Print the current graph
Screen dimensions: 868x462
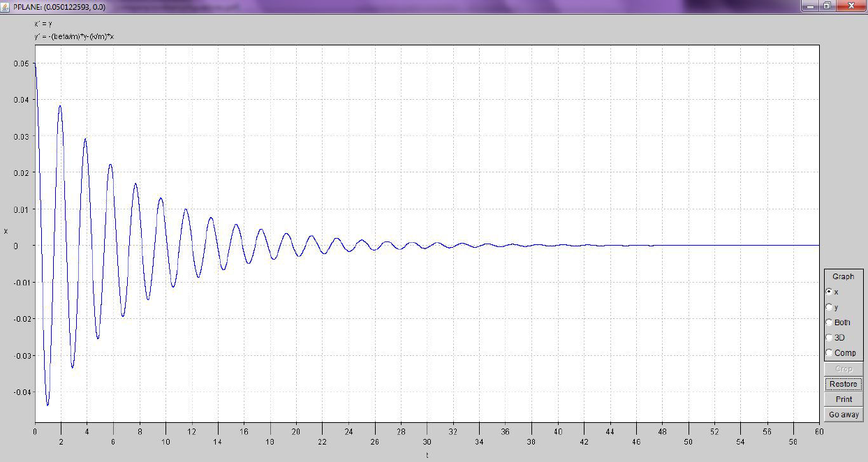(844, 399)
